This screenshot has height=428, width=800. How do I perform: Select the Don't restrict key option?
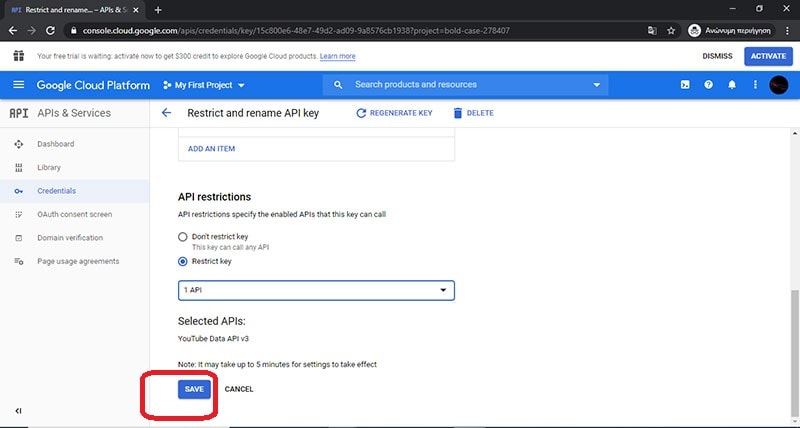pos(182,237)
